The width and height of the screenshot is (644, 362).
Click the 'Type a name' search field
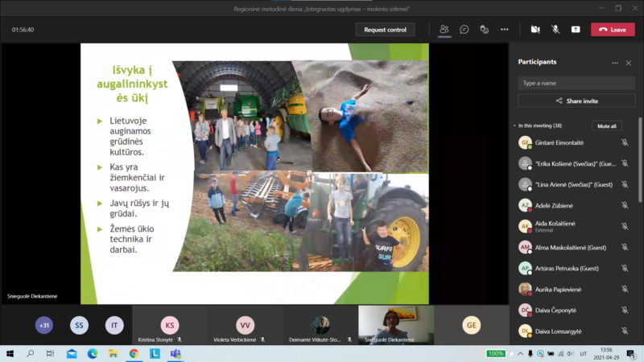point(576,83)
